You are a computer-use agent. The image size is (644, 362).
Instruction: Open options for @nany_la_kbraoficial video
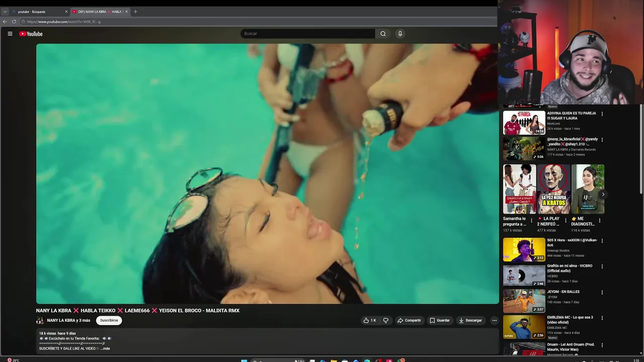(x=602, y=140)
